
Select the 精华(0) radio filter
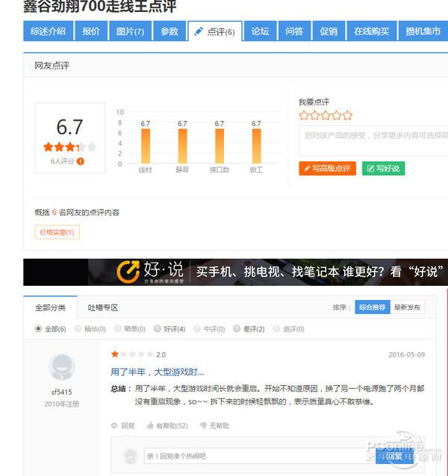(x=78, y=328)
